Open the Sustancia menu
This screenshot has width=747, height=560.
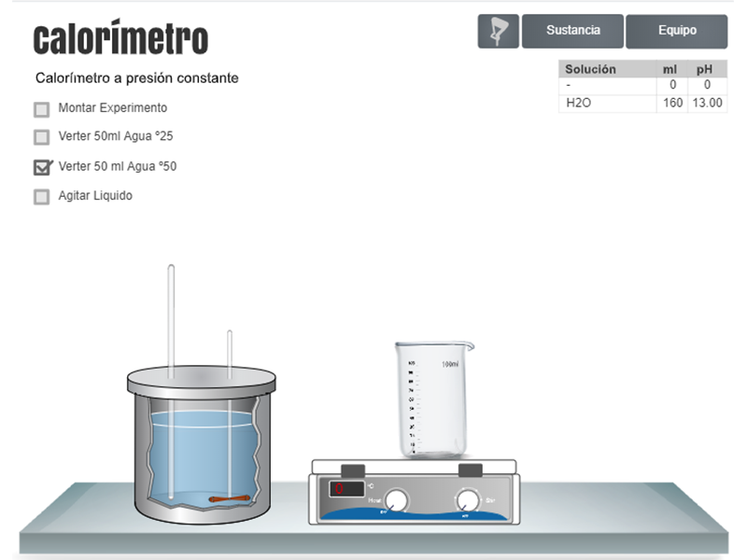572,31
